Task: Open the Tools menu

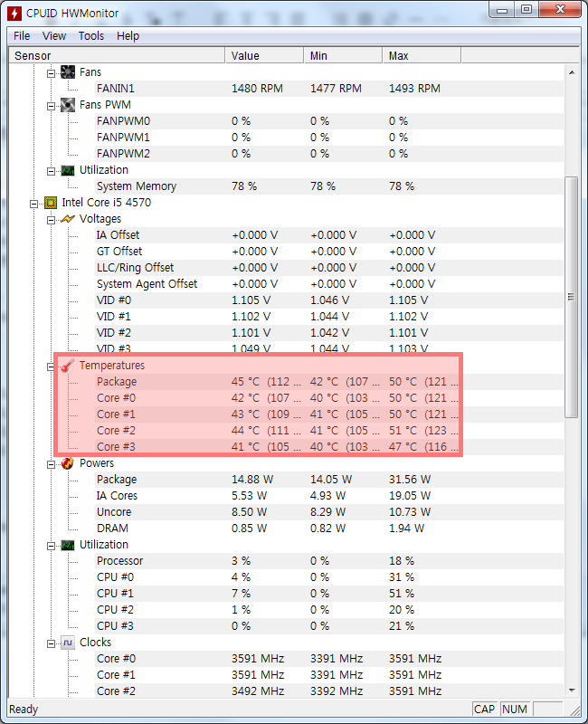Action: 91,36
